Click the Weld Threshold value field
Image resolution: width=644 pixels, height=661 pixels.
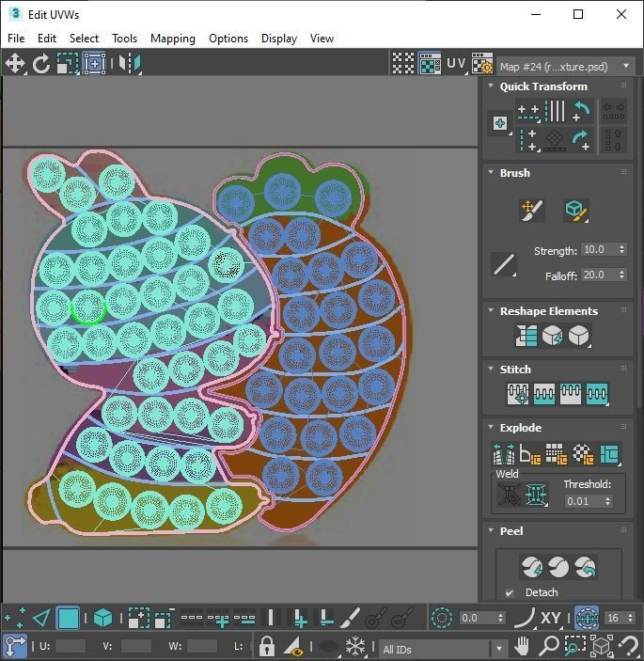pos(584,501)
